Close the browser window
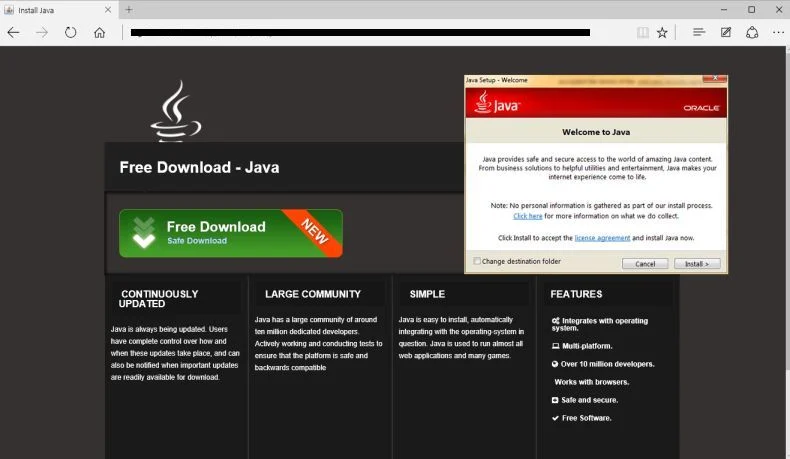The height and width of the screenshot is (459, 790). tap(778, 10)
